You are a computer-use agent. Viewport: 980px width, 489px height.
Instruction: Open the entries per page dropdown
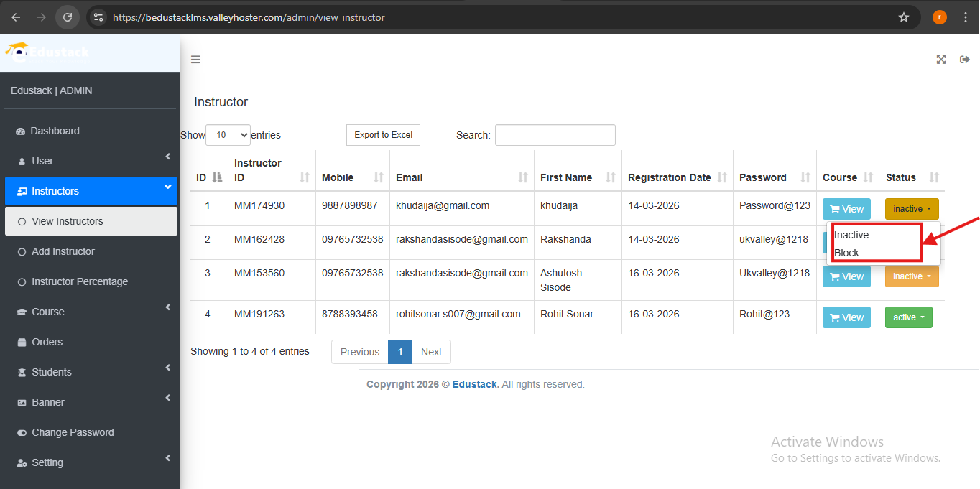[x=228, y=135]
